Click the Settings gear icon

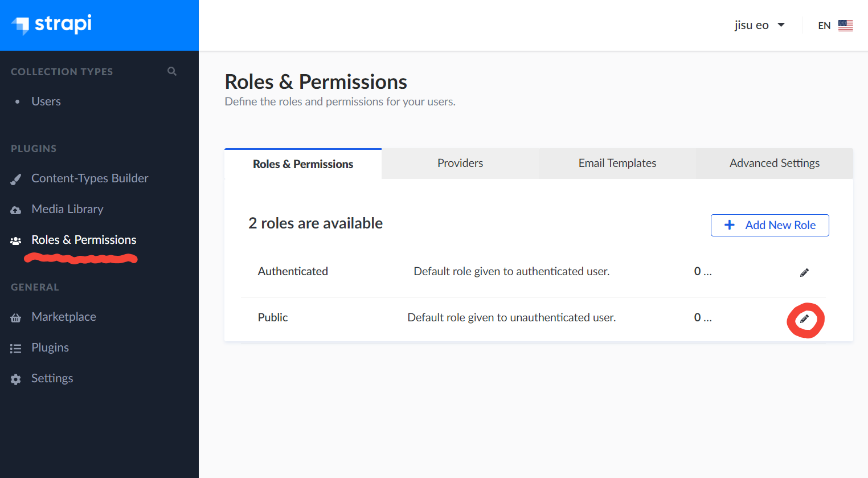point(16,379)
